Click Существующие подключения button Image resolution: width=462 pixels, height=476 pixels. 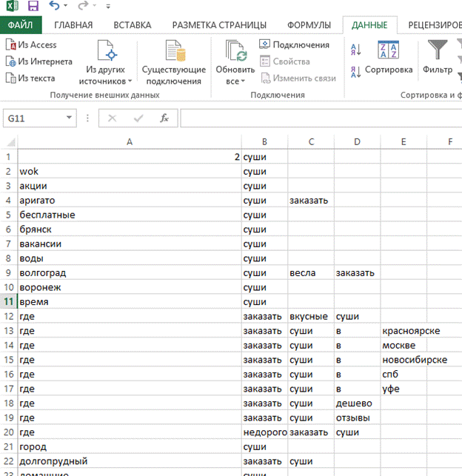tap(174, 62)
